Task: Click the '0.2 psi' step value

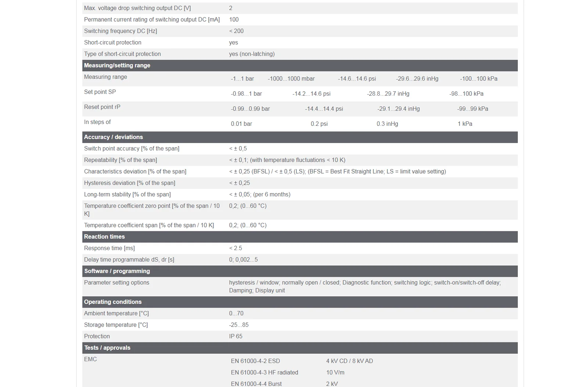Action: tap(319, 124)
